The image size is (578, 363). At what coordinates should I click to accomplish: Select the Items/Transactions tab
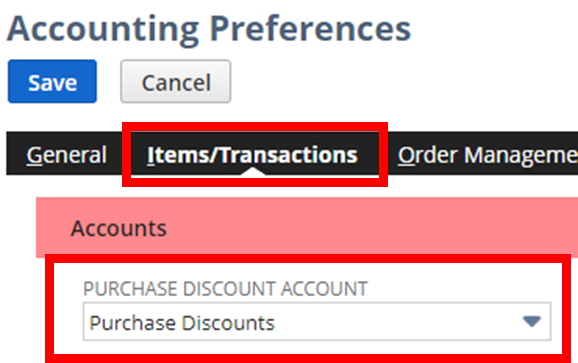click(253, 155)
